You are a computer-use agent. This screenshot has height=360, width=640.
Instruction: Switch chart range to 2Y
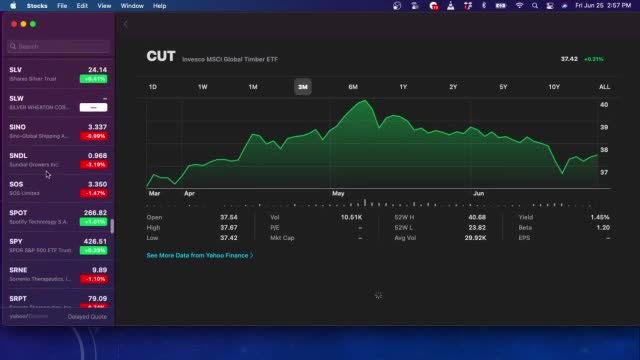pos(453,87)
